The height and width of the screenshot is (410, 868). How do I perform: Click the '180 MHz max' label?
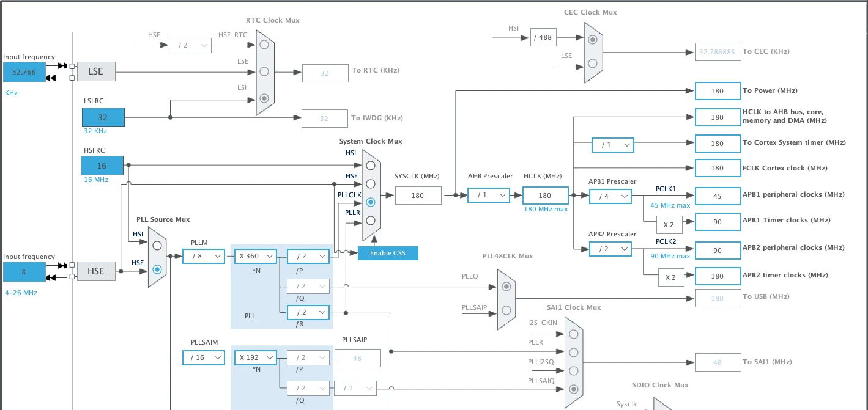tap(546, 209)
